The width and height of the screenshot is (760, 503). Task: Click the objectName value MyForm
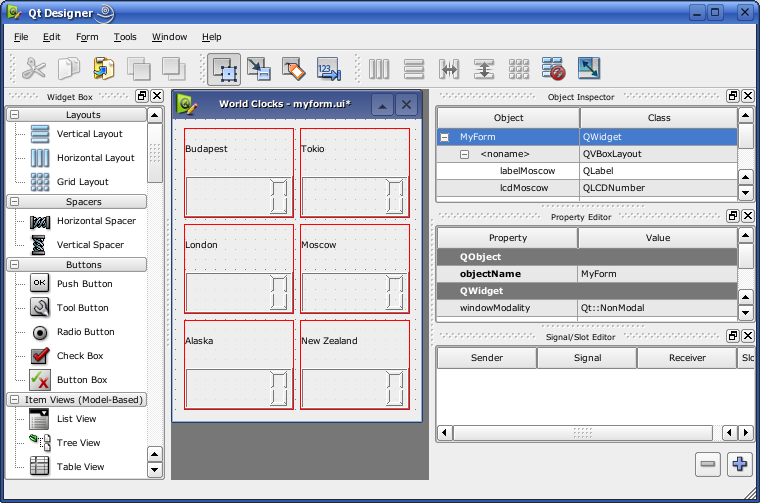coord(657,274)
